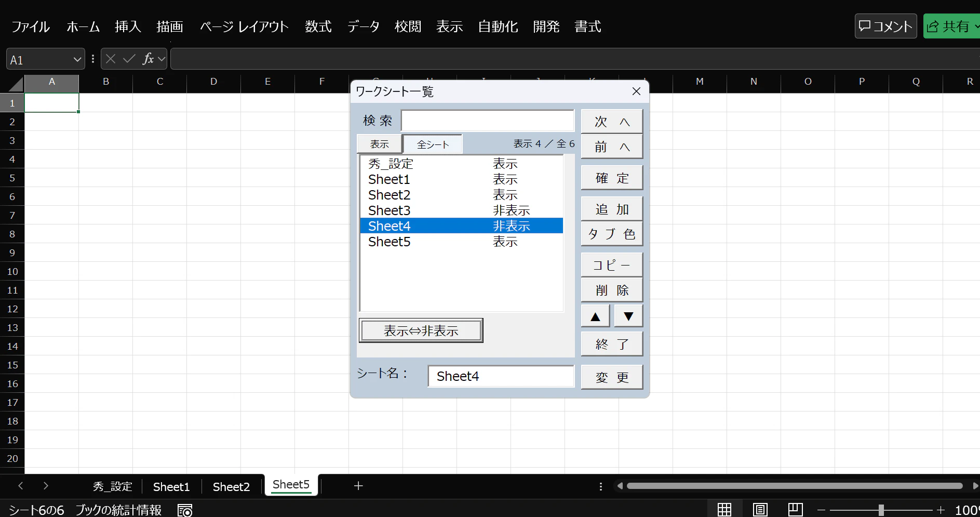Viewport: 980px width, 517px height.
Task: Click the 終了 button
Action: (612, 344)
